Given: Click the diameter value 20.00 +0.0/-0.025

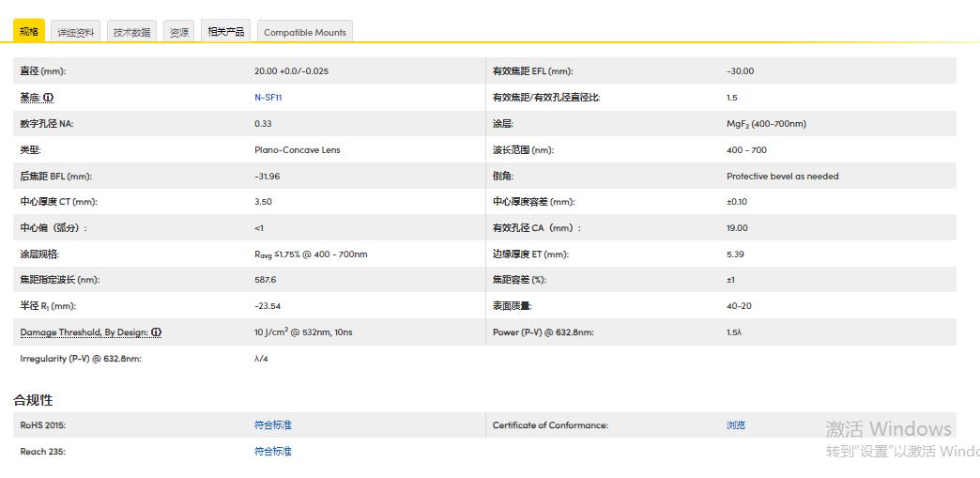Looking at the screenshot, I should point(291,71).
